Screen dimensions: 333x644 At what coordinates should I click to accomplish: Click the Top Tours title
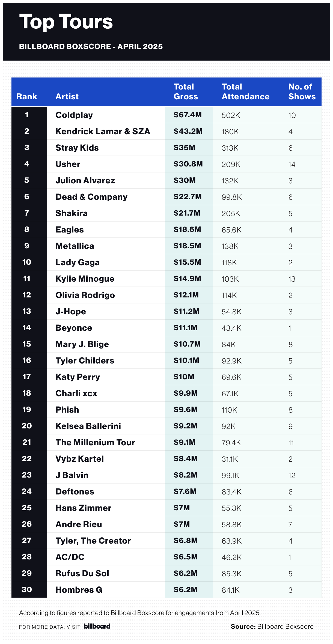66,22
